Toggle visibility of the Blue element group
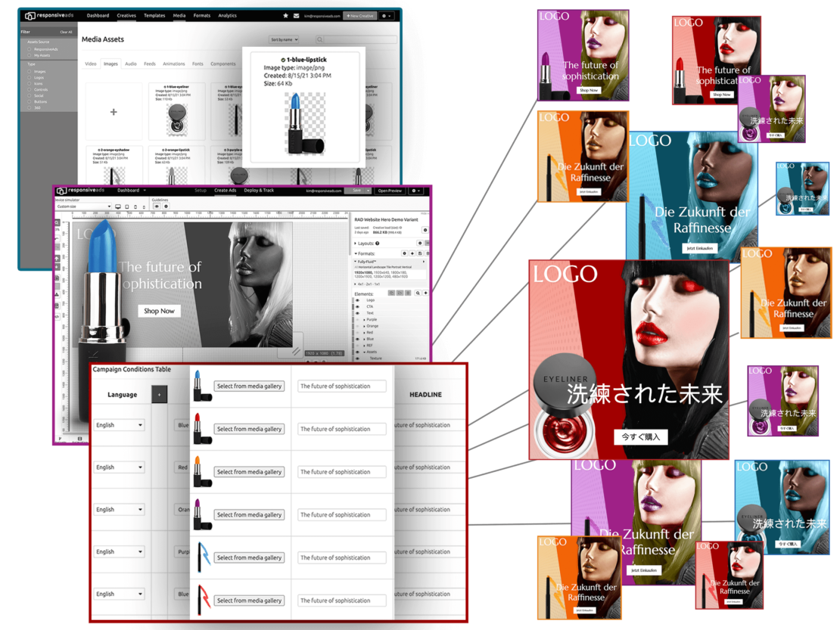The height and width of the screenshot is (630, 840). click(x=358, y=339)
